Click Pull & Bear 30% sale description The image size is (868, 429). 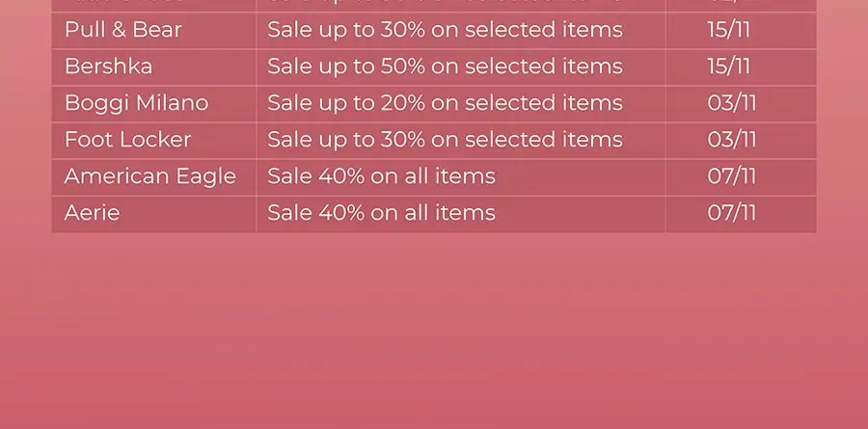[x=445, y=30]
